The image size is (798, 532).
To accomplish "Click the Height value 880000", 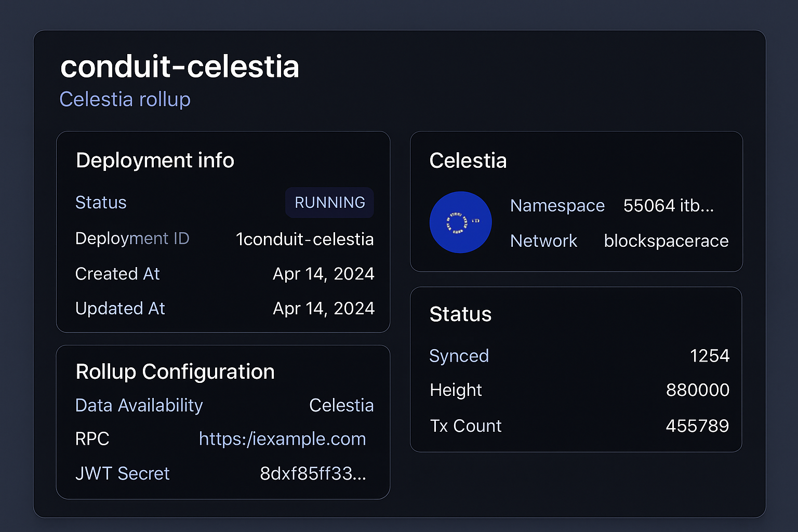I will click(x=697, y=390).
